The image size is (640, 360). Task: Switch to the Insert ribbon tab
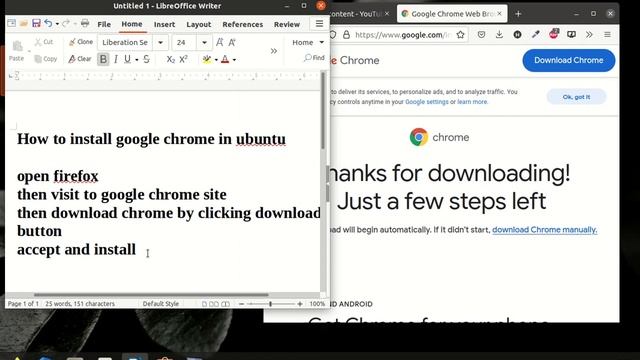click(164, 24)
